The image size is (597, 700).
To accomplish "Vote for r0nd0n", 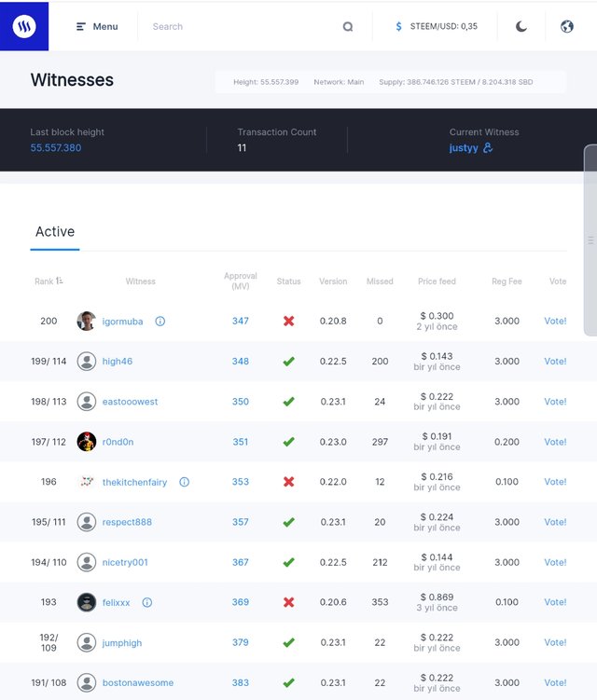I will [x=555, y=442].
